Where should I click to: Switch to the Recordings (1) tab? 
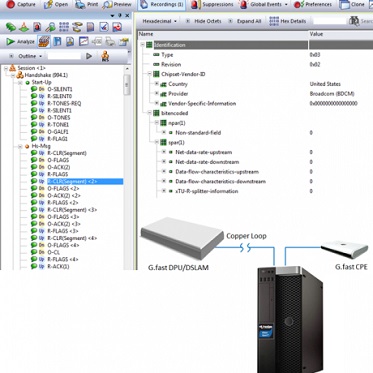pos(162,5)
